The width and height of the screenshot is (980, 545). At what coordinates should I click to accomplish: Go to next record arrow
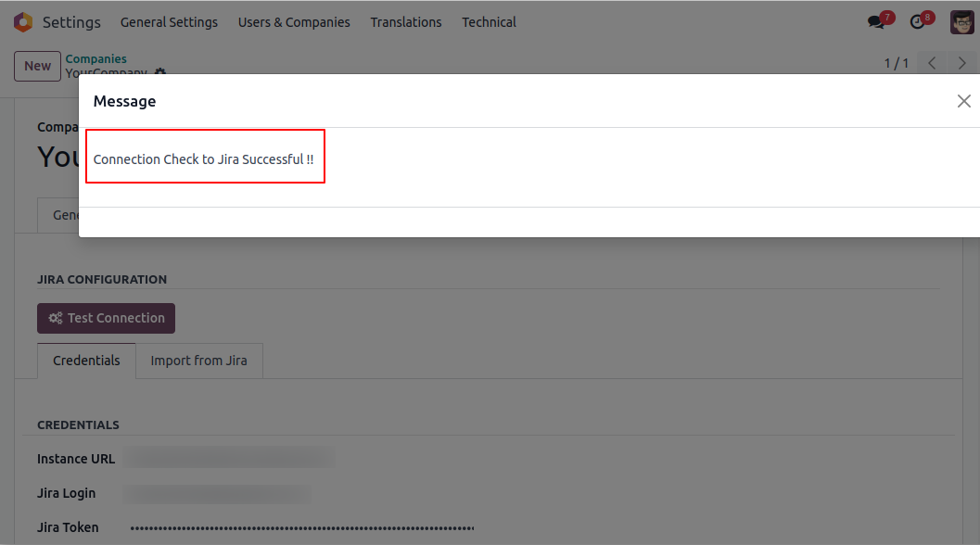(x=961, y=63)
